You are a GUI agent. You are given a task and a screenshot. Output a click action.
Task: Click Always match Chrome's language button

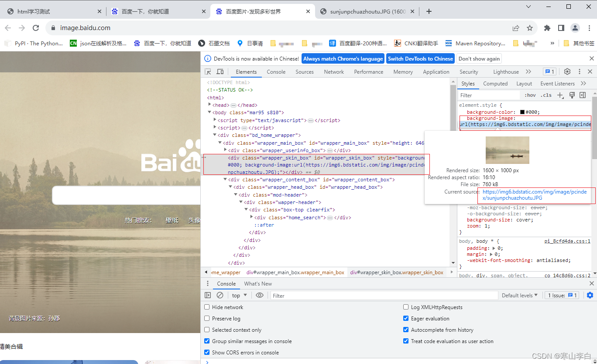tap(343, 58)
